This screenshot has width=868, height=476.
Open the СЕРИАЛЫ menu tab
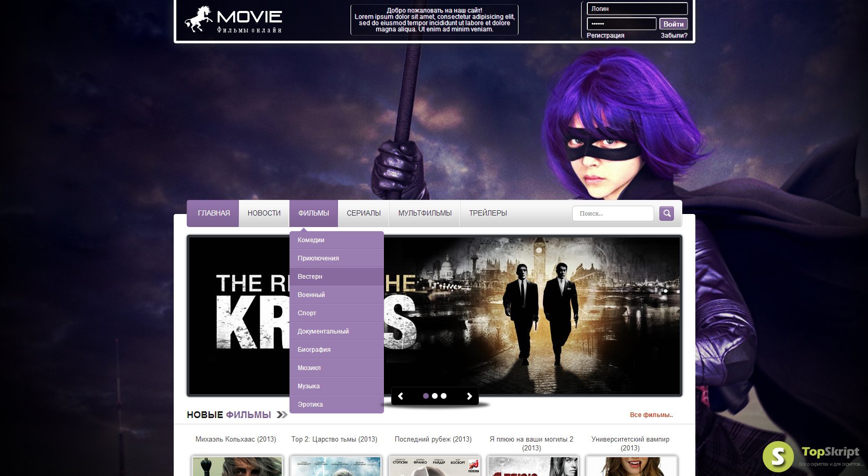coord(364,213)
